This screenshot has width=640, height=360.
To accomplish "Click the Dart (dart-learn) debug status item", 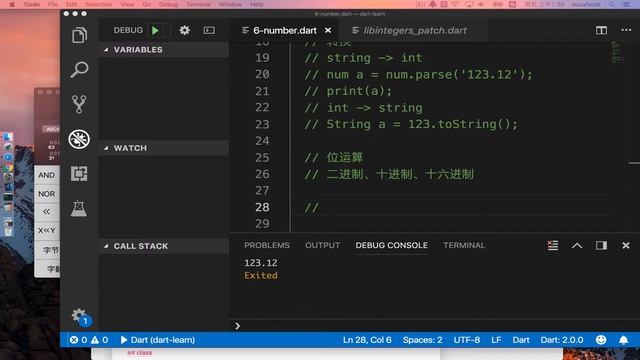I will click(x=158, y=340).
